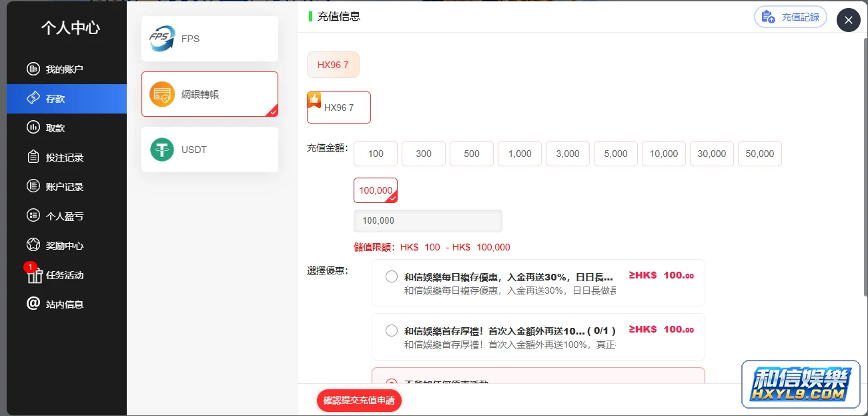868x416 pixels.
Task: Click the 和信娛樂 HXYL9.COM logo
Action: coord(801,385)
